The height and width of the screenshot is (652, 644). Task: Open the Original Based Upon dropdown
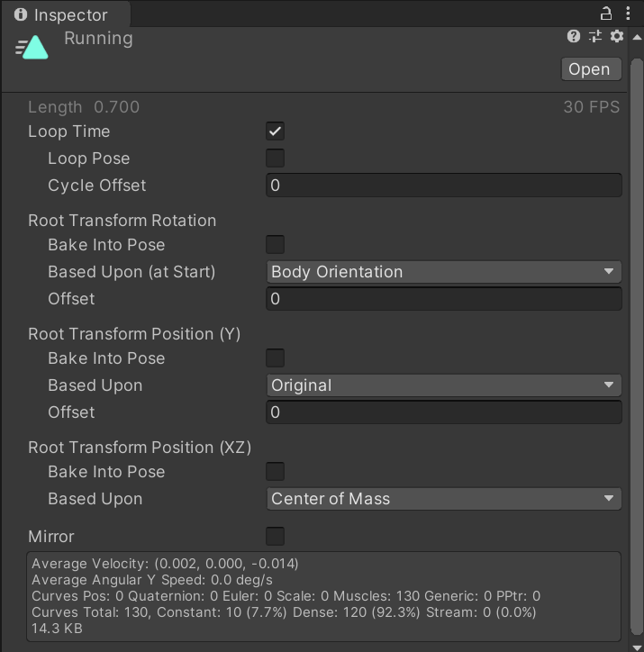click(x=444, y=385)
